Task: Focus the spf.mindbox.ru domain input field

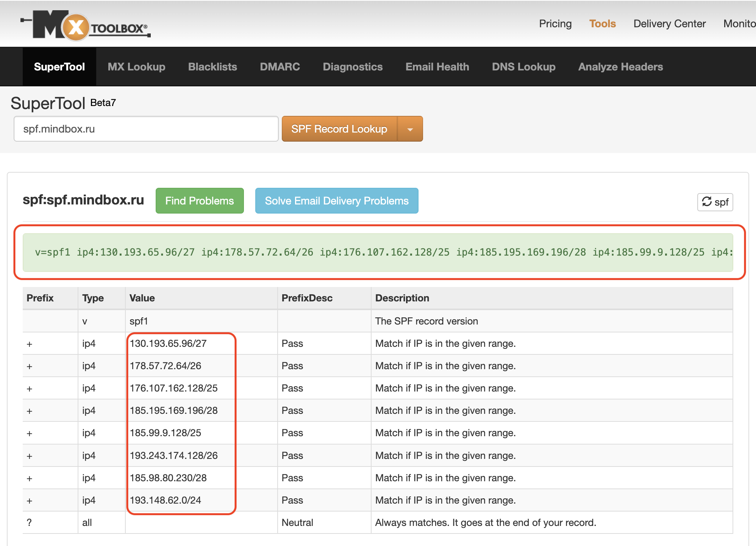Action: (x=146, y=129)
